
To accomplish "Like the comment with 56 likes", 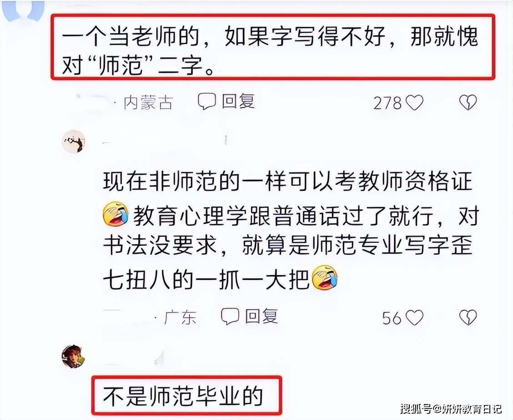I will pos(414,318).
